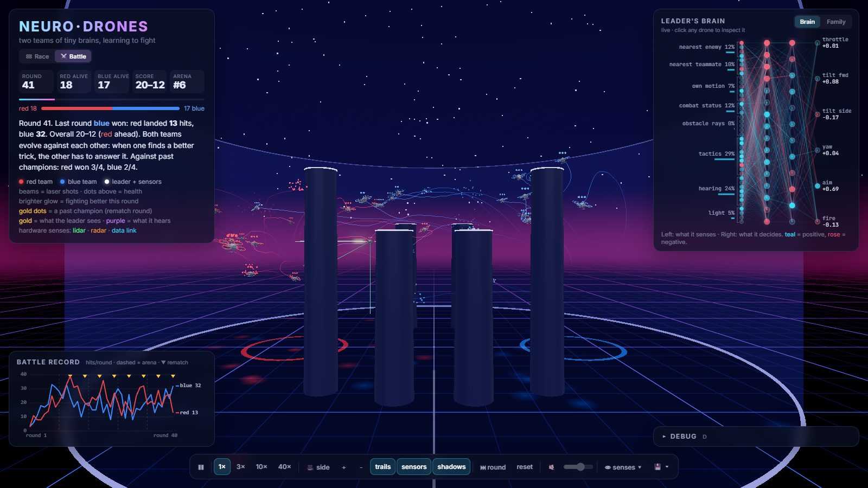The width and height of the screenshot is (868, 488).
Task: Select the Battle mode tab
Action: [73, 56]
